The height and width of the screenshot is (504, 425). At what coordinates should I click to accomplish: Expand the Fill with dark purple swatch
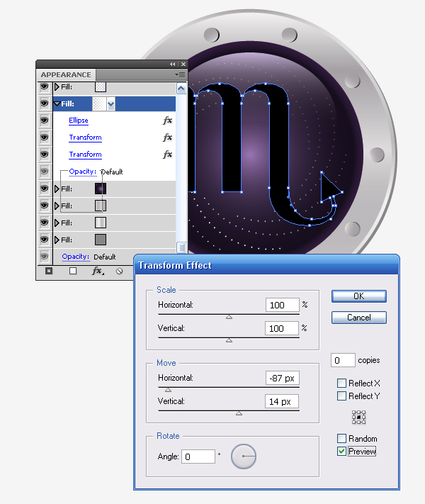pyautogui.click(x=57, y=189)
